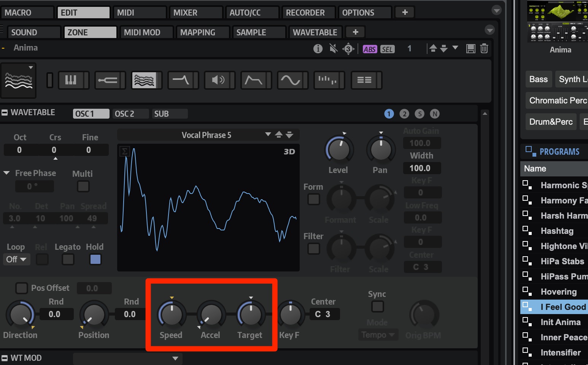The height and width of the screenshot is (365, 588).
Task: Enable the Multi oscillator checkbox
Action: click(83, 186)
